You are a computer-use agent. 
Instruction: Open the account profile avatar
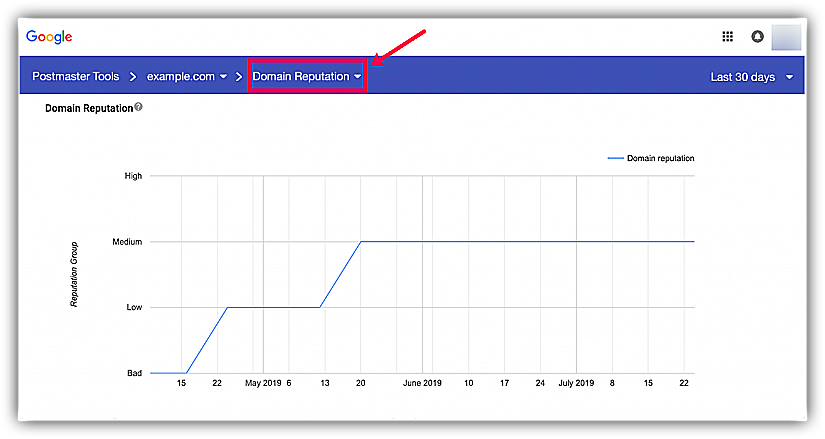coord(786,37)
